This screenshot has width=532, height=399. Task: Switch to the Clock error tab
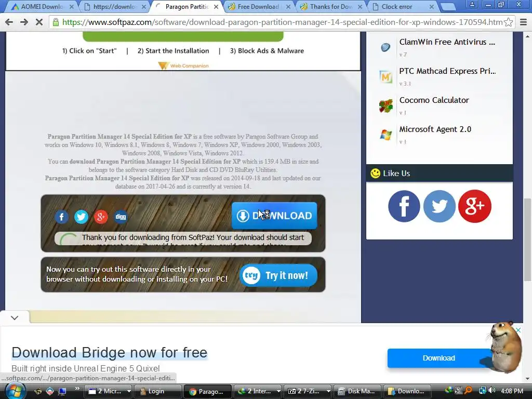click(397, 6)
